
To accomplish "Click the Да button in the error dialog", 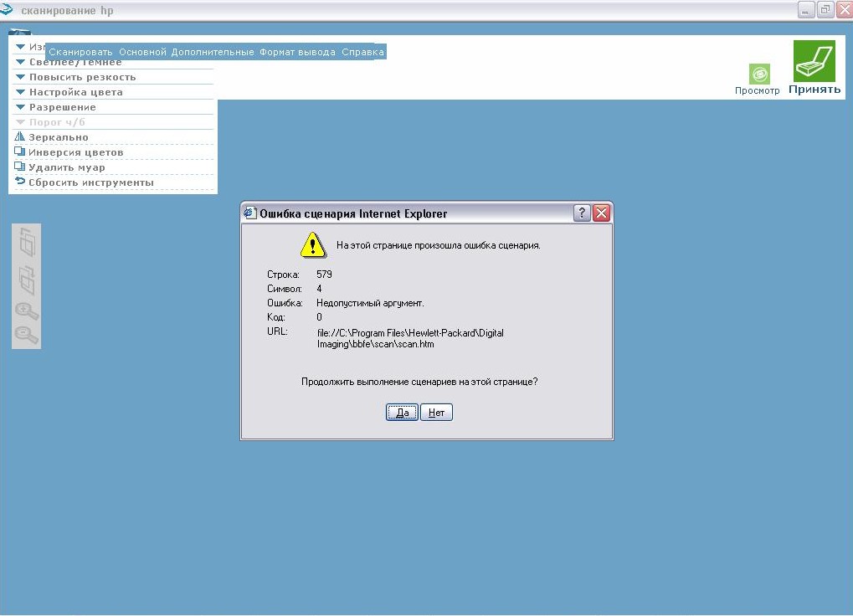I will [402, 413].
